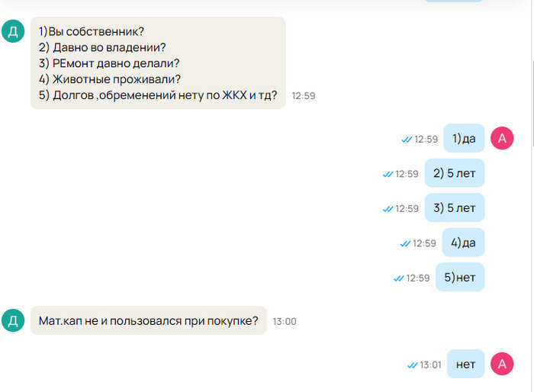Click the 12:59 timestamp beside '3) 5 лет'
This screenshot has height=392, width=534.
(x=407, y=209)
